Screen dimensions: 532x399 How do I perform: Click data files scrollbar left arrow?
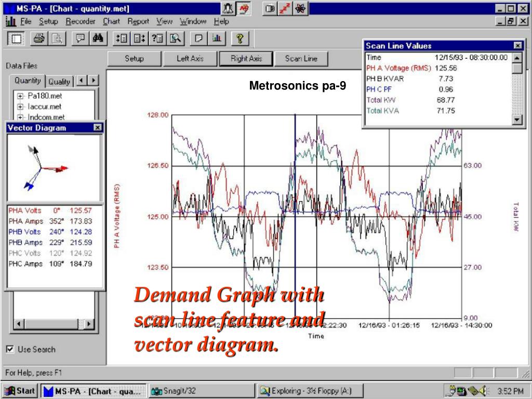pyautogui.click(x=19, y=324)
